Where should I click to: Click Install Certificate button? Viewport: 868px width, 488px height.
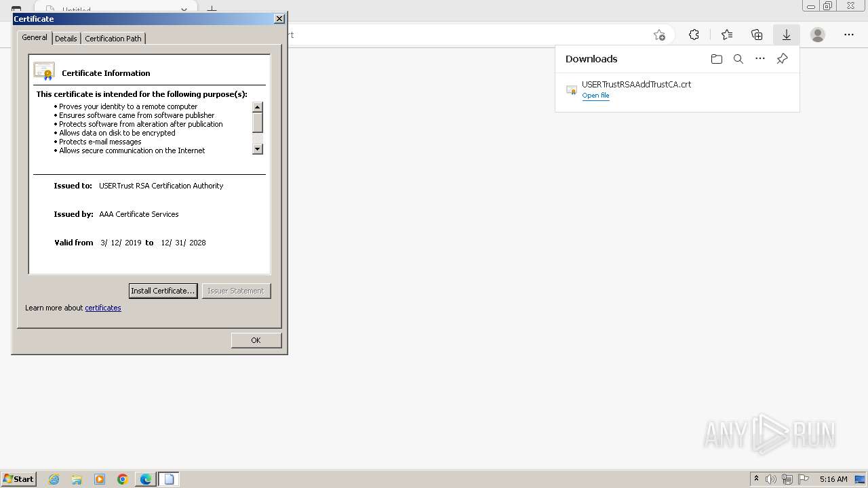(163, 291)
